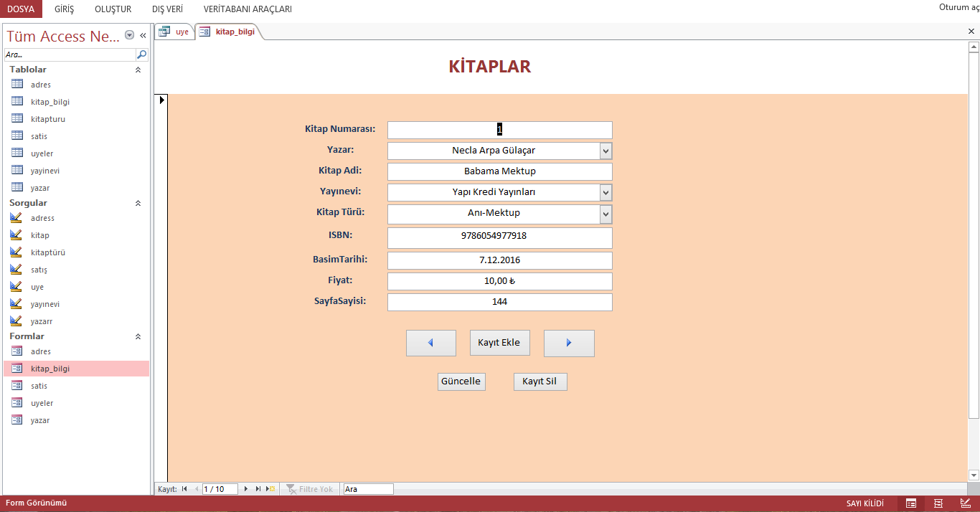Go to first record in navigation bar
Image resolution: width=980 pixels, height=512 pixels.
click(x=184, y=489)
